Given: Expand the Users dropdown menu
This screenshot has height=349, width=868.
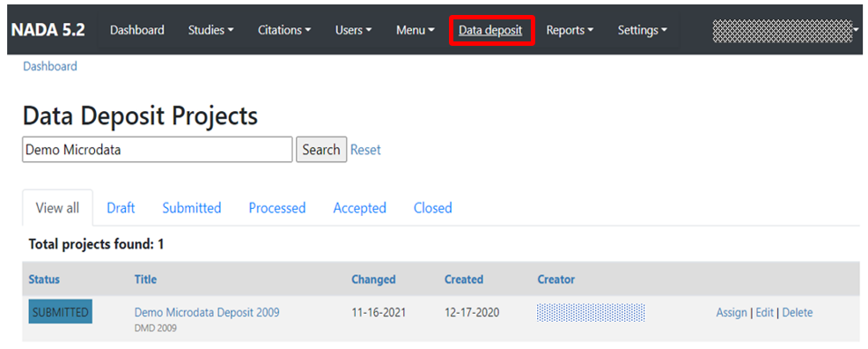Looking at the screenshot, I should [353, 31].
